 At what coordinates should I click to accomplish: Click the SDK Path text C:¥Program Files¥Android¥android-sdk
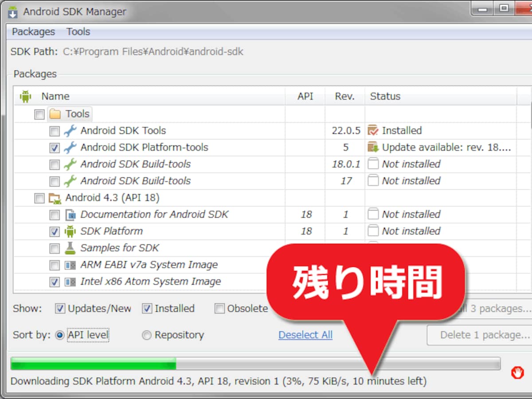[x=153, y=52]
